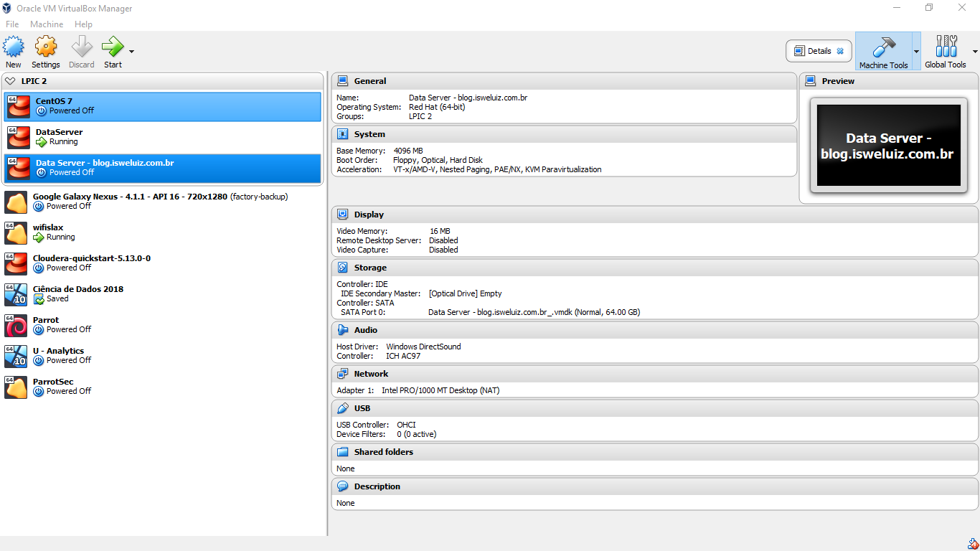The width and height of the screenshot is (980, 551).
Task: Select Data Server - blog.isweluiz.com.br machine
Action: [x=163, y=168]
